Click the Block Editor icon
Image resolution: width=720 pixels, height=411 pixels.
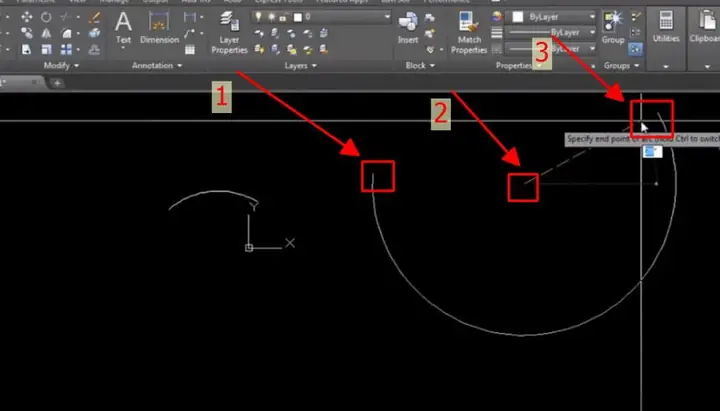click(430, 33)
